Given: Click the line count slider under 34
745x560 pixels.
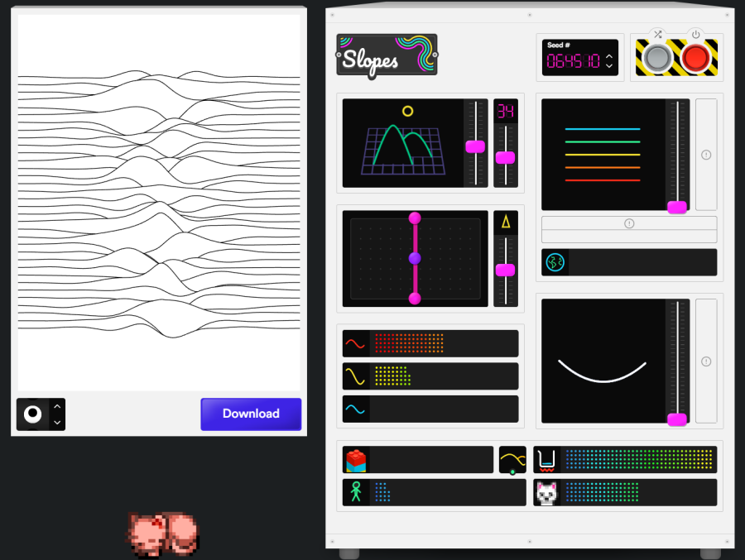Looking at the screenshot, I should [x=505, y=157].
